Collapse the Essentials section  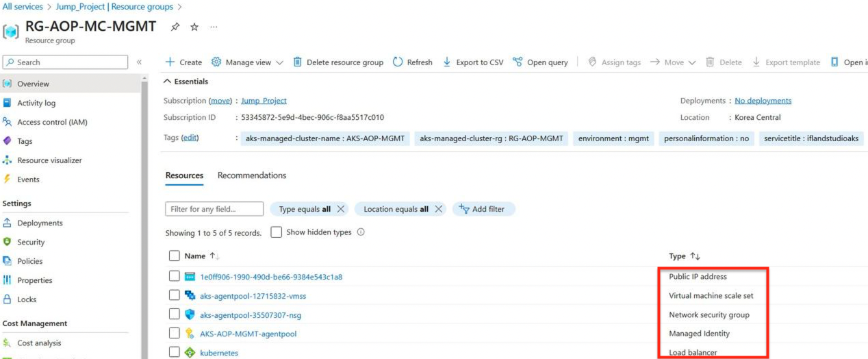click(186, 82)
